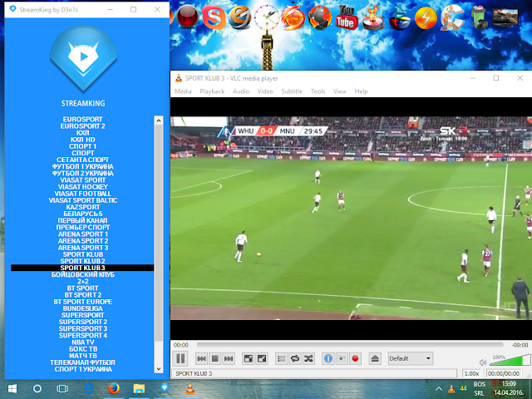The image size is (532, 399).
Task: Select SUPERSPORT 4 channel
Action: click(x=83, y=336)
